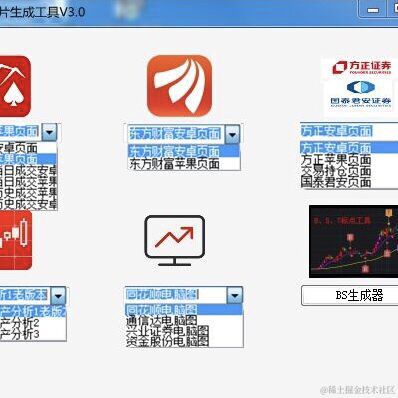Choose 兴业证券电脑图 option

click(x=184, y=331)
